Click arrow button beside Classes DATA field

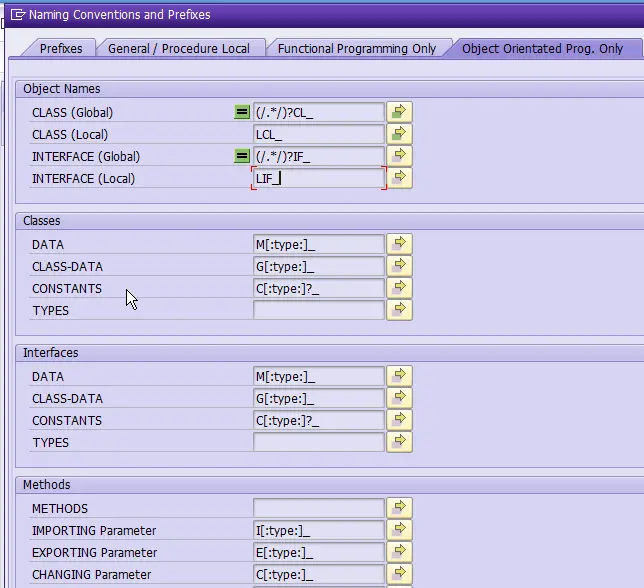pos(399,244)
